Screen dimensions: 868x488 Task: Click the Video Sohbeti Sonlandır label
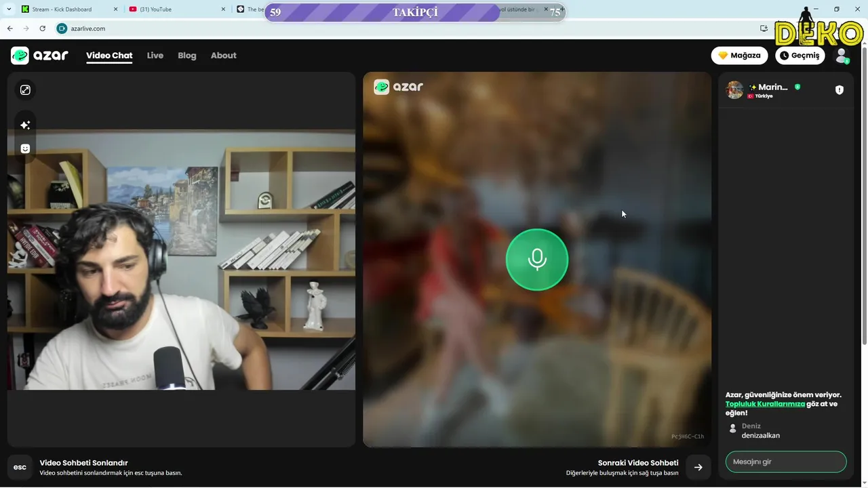pos(84,463)
